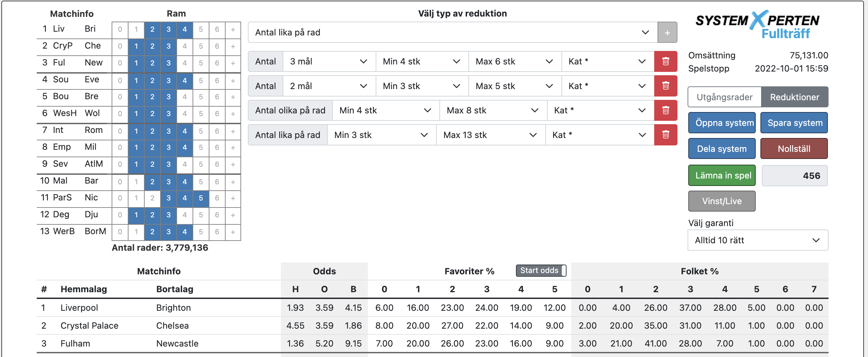Click the row count field showing 456
The image size is (868, 357).
point(794,175)
